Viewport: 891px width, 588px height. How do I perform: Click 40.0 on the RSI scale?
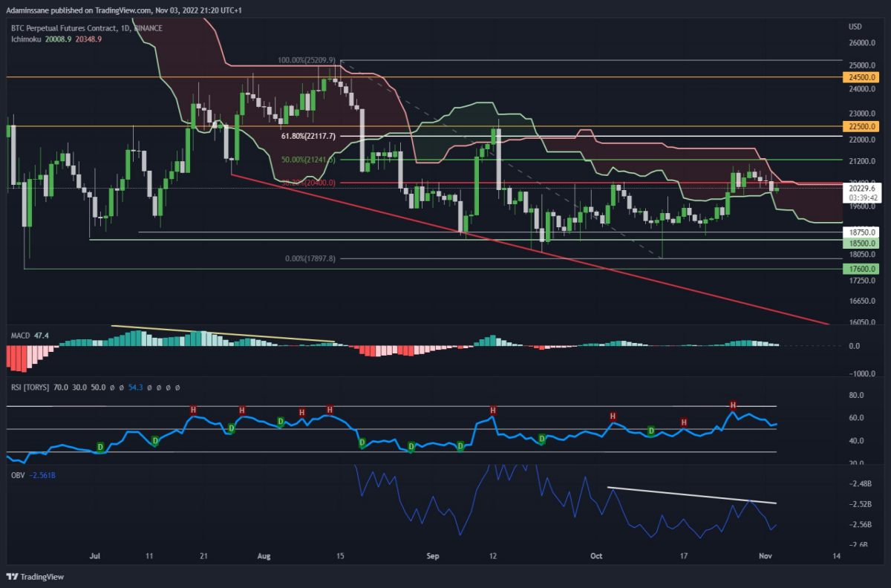point(856,441)
